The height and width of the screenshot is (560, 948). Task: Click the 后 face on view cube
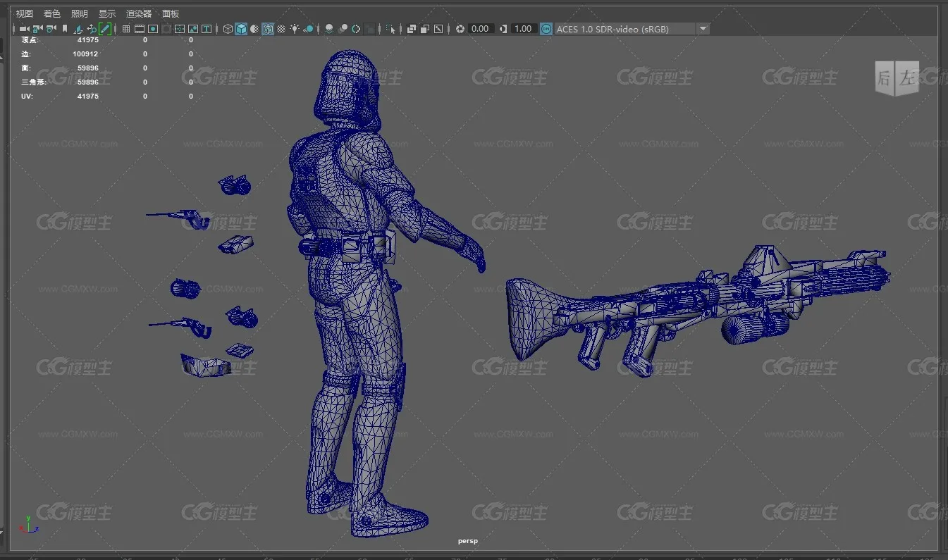coord(885,79)
